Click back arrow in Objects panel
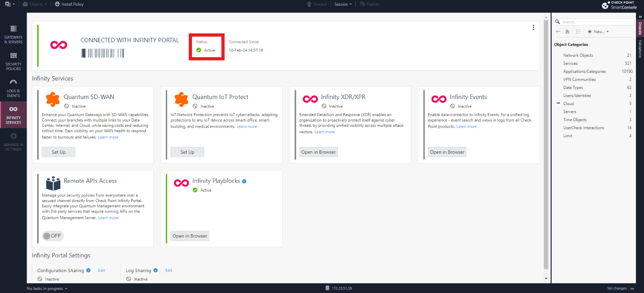 tap(558, 31)
